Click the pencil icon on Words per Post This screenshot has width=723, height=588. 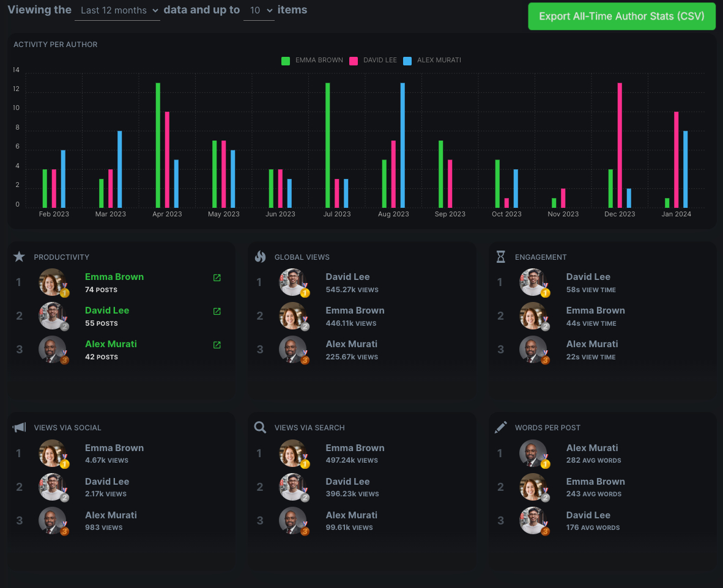[x=500, y=427]
